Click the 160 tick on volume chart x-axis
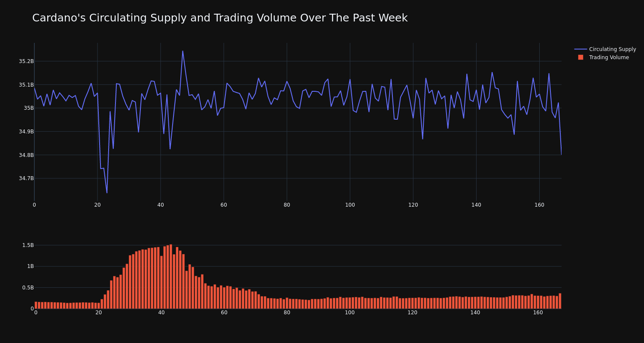 [538, 313]
